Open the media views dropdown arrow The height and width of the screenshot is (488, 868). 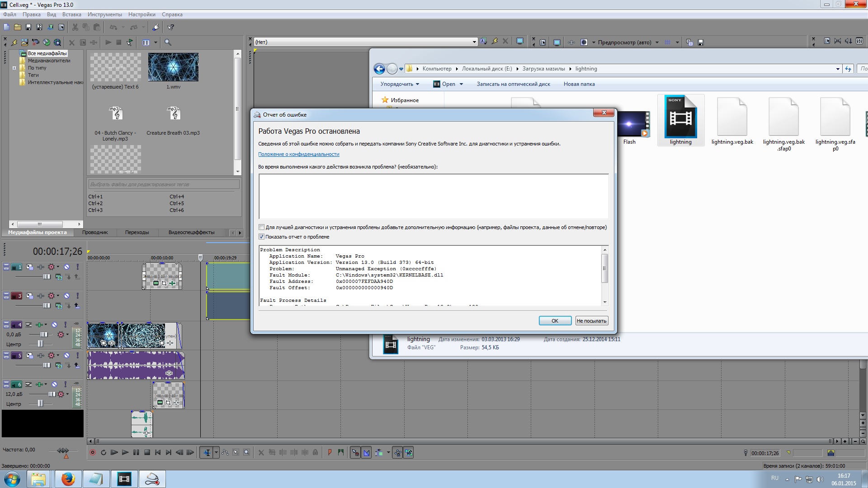[156, 42]
